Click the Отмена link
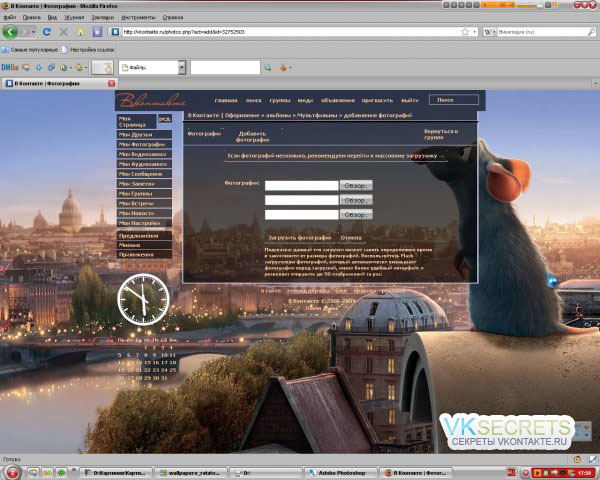 351,238
